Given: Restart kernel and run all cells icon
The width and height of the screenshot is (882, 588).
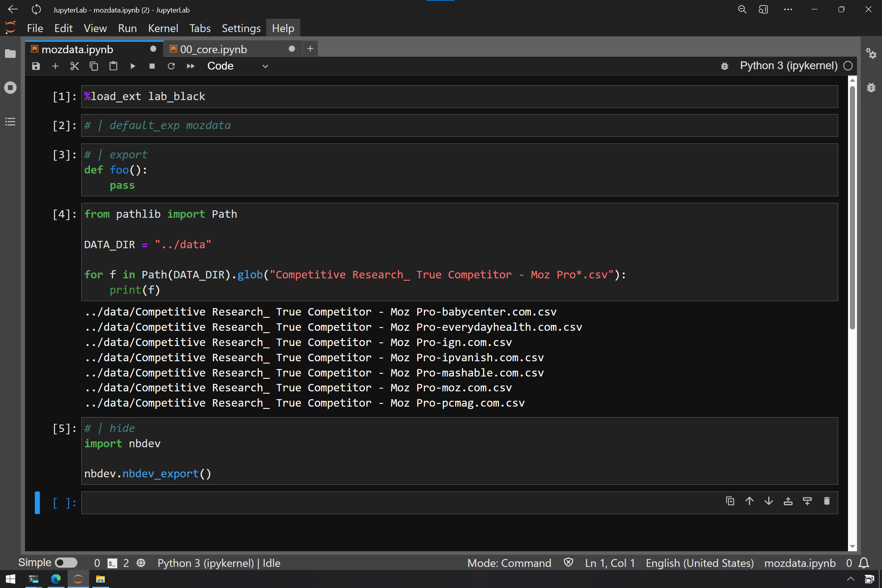Looking at the screenshot, I should pos(191,66).
